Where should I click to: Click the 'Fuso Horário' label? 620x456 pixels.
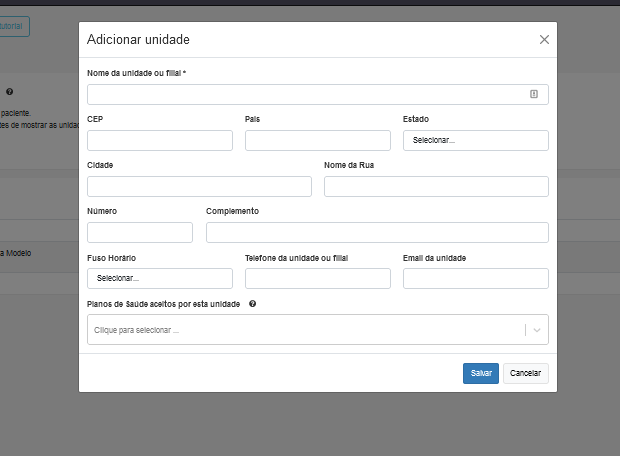click(x=112, y=258)
